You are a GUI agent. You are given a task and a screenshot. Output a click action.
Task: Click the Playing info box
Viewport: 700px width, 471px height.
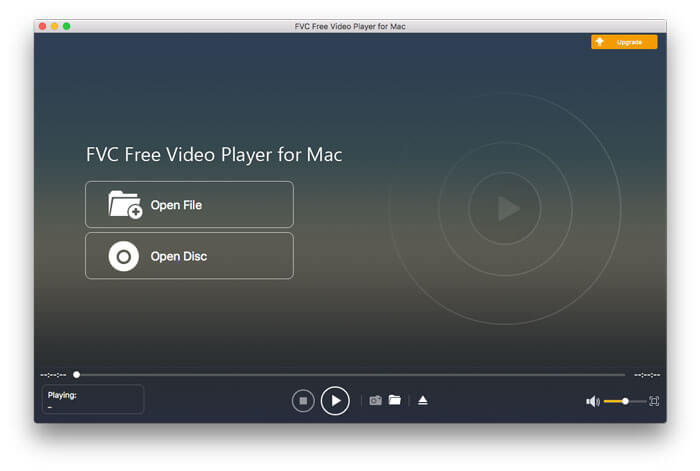[x=93, y=399]
